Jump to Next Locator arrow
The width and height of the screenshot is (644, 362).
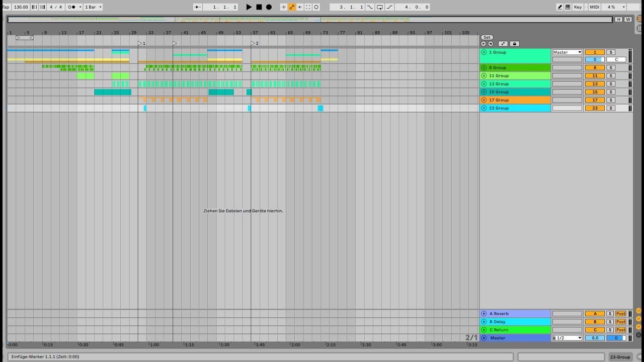[x=491, y=44]
